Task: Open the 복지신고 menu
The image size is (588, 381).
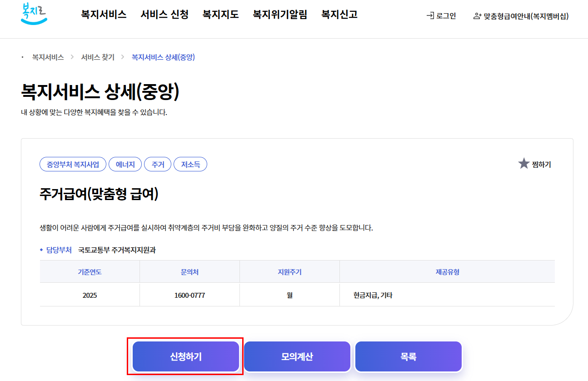Action: click(x=339, y=15)
